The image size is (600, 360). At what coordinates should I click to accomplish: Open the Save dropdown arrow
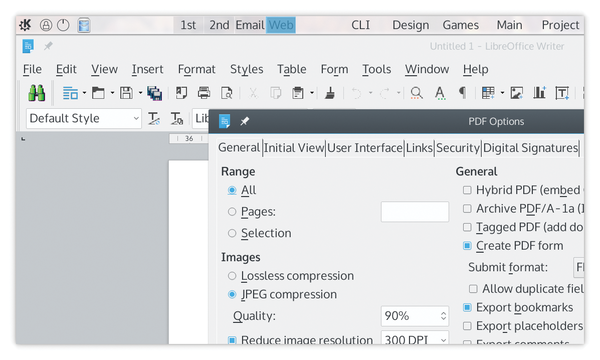coord(140,93)
